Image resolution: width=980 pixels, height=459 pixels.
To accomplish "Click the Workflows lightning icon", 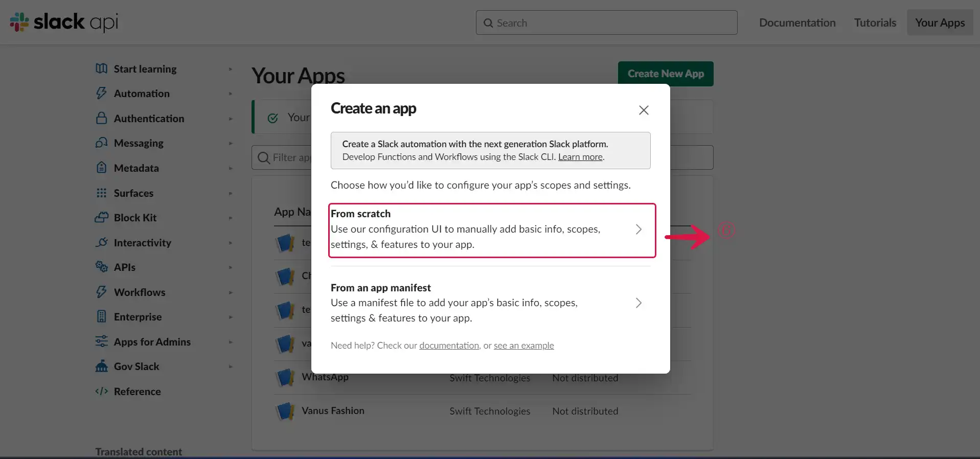I will (101, 292).
